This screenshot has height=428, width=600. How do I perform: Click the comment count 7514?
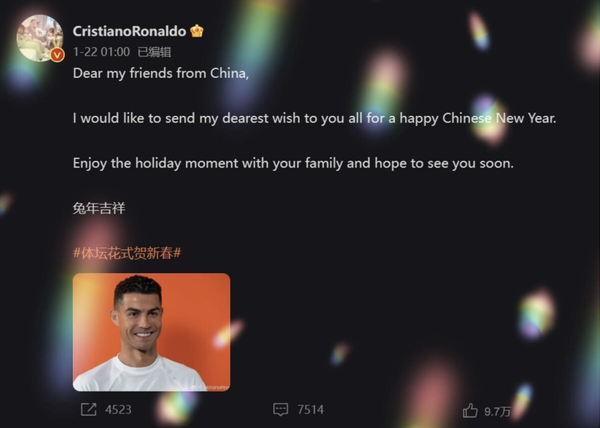click(310, 410)
